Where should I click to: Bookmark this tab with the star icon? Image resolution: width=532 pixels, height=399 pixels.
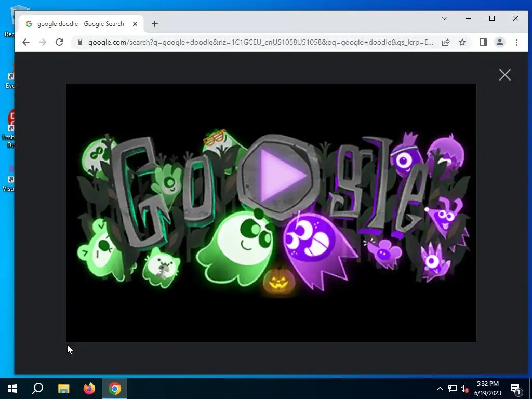[462, 42]
